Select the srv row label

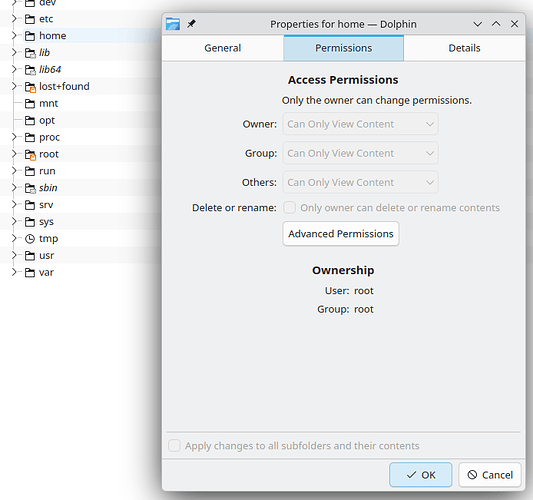[x=46, y=205]
